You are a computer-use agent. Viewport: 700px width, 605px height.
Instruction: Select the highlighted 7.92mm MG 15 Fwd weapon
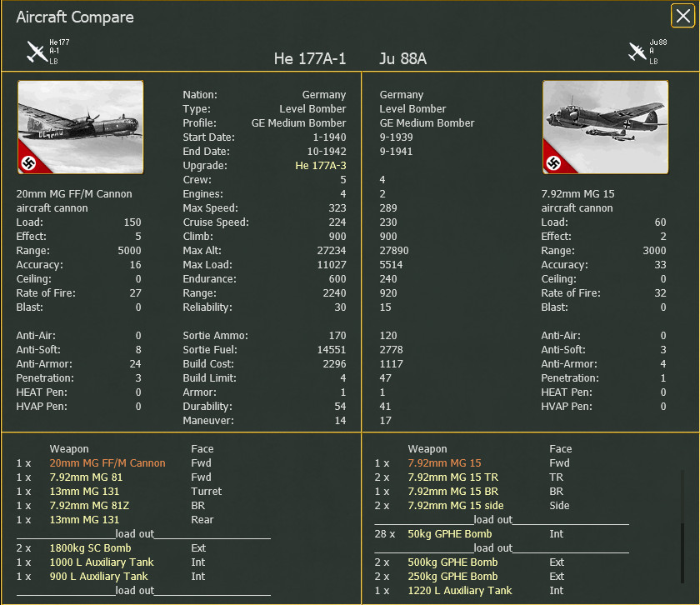445,463
